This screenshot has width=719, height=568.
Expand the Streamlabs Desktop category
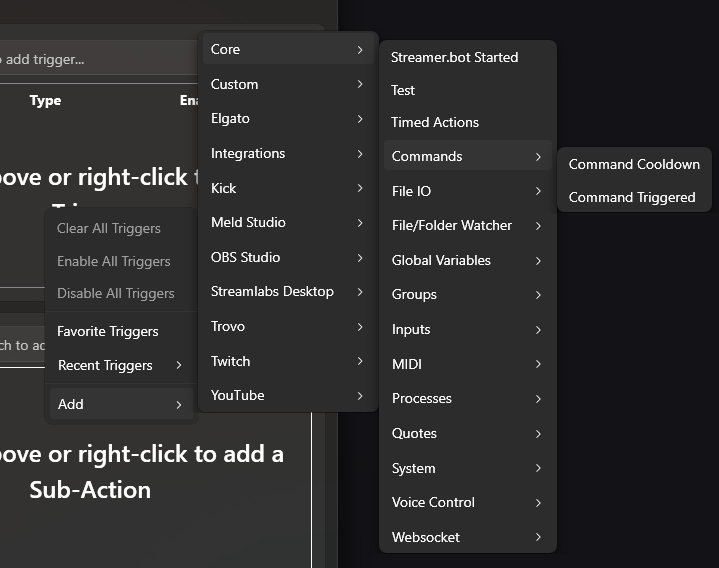coord(287,291)
